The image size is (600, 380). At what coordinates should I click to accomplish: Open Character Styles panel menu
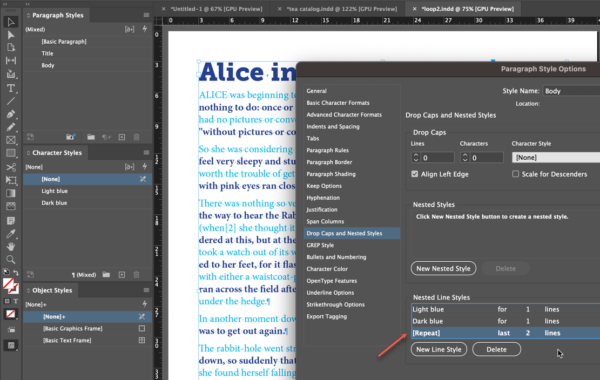146,153
